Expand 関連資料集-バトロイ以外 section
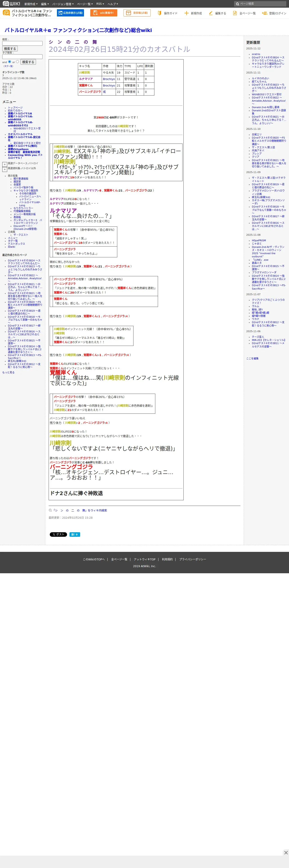The height and width of the screenshot is (868, 289). point(5,169)
